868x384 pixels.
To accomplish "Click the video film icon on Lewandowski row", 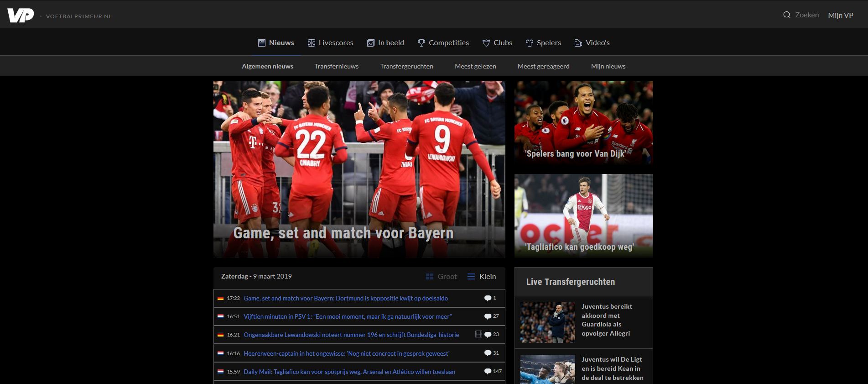I will (x=478, y=334).
